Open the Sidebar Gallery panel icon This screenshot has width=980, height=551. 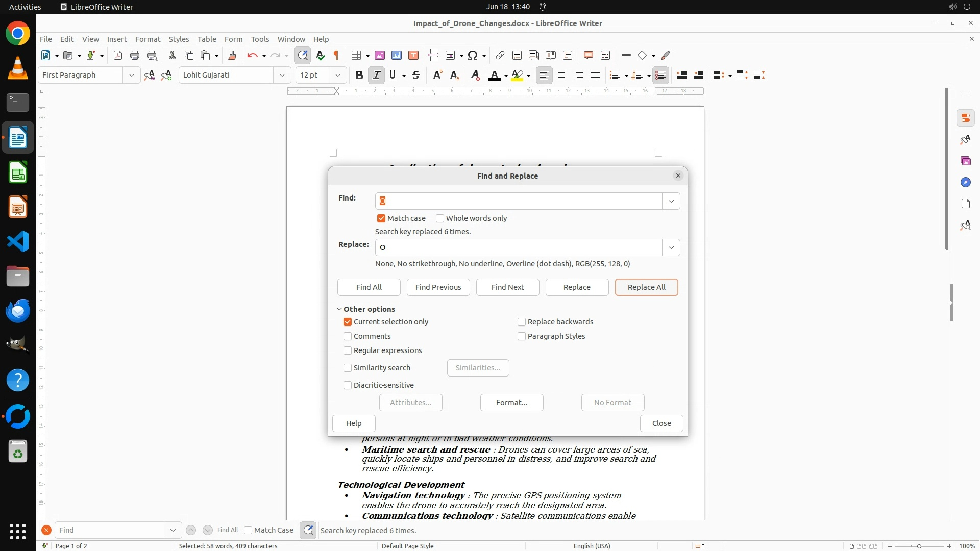[965, 161]
